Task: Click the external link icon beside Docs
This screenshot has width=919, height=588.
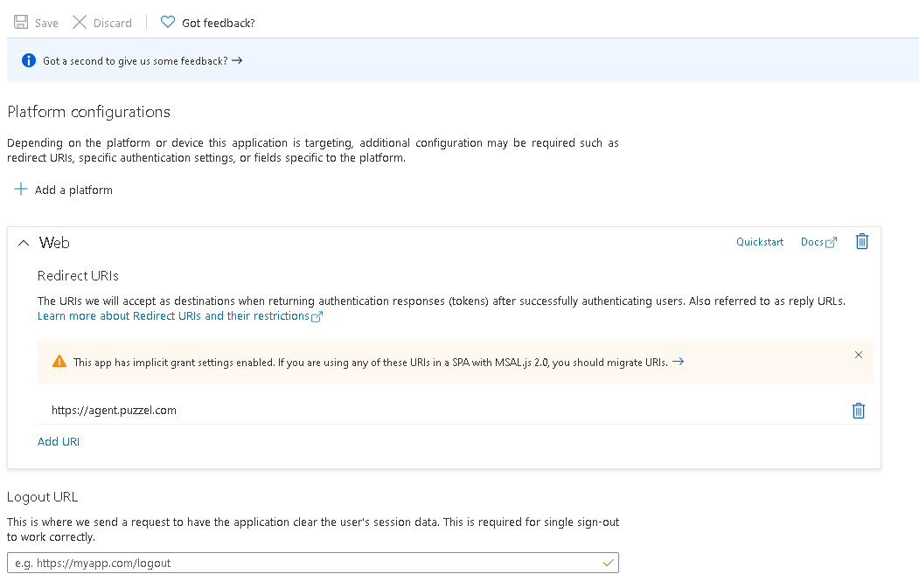Action: [831, 243]
